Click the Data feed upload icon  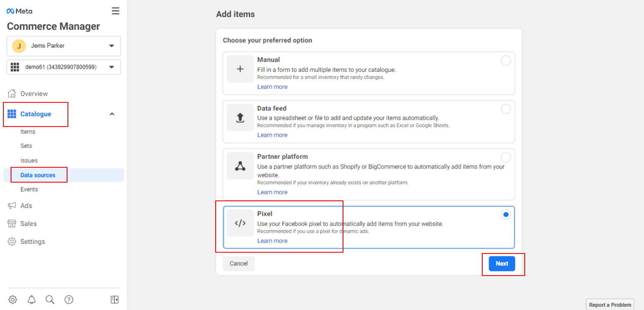pyautogui.click(x=240, y=118)
